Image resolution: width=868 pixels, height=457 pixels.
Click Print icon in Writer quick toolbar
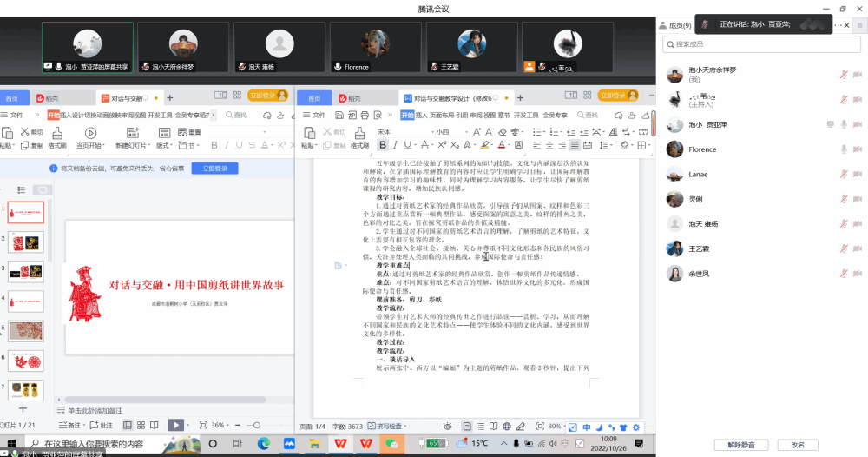tap(365, 116)
